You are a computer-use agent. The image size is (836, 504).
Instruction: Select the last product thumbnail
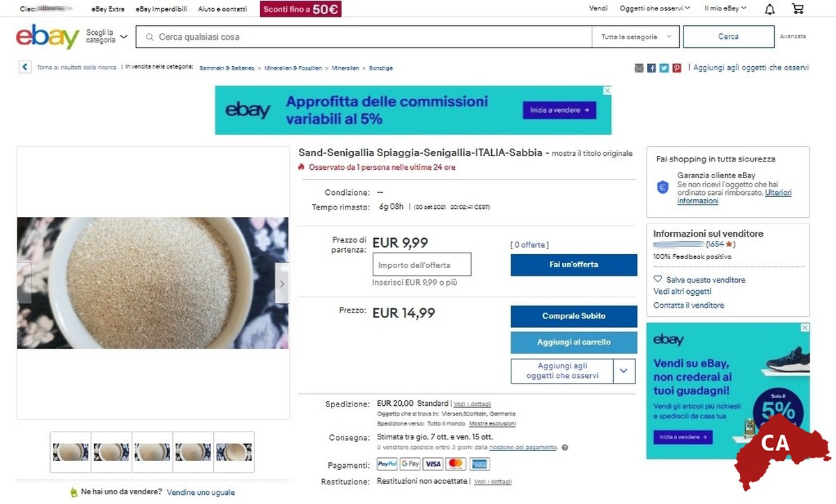234,452
